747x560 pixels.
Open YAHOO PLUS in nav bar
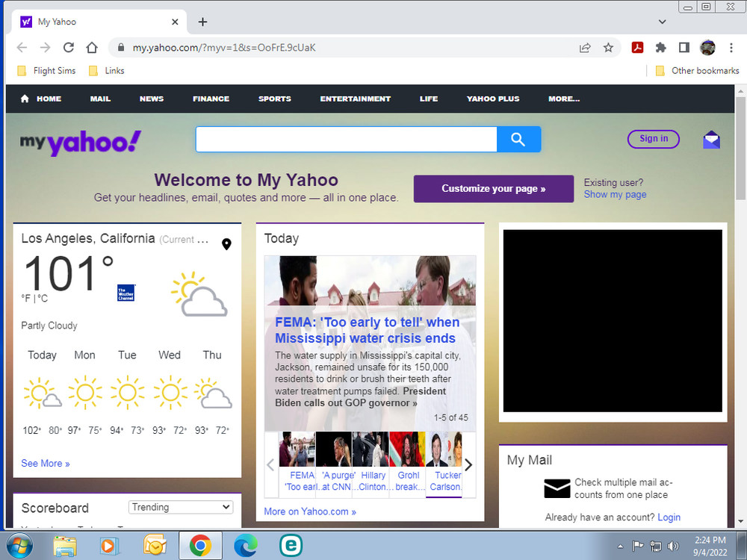[x=493, y=99]
